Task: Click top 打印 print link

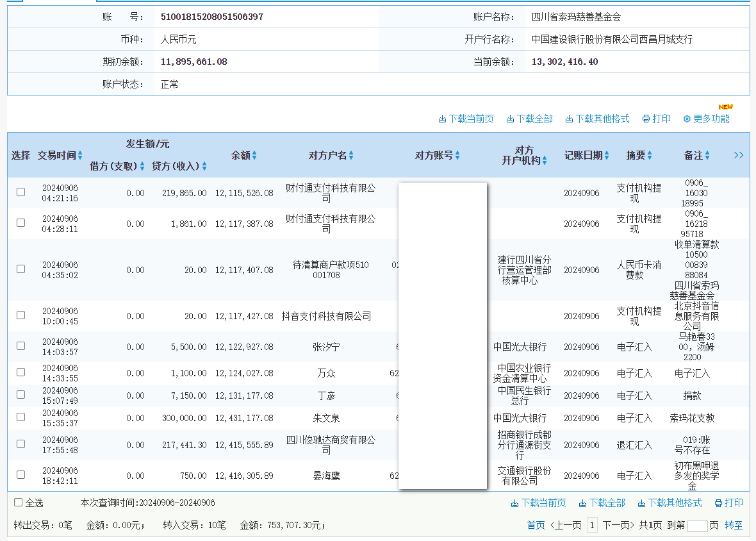Action: coord(656,119)
